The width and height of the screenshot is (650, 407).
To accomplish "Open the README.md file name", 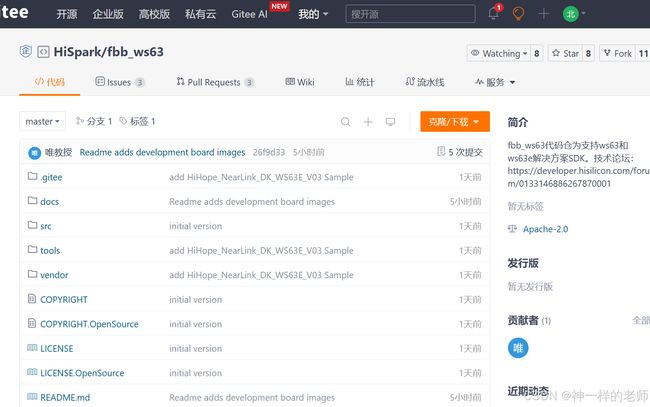I will coord(65,397).
